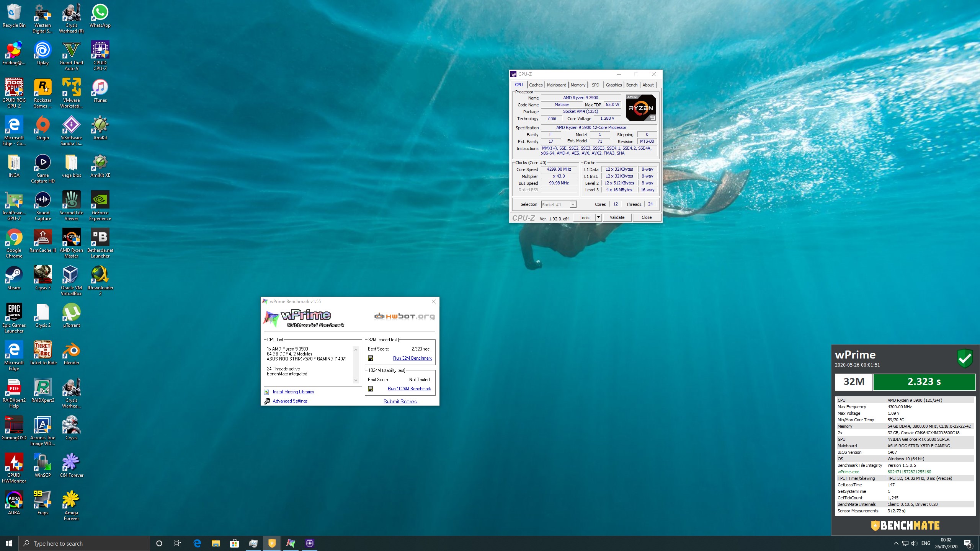Click the Windows search box on the taskbar
Viewport: 980px width, 551px height.
84,543
